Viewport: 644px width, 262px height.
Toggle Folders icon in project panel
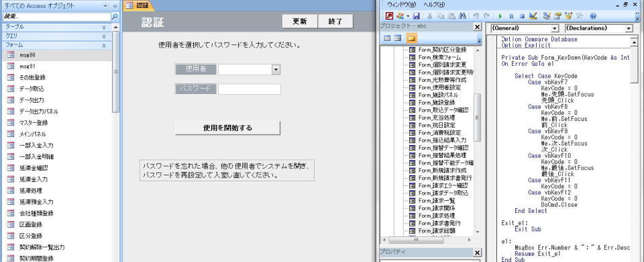tap(411, 38)
